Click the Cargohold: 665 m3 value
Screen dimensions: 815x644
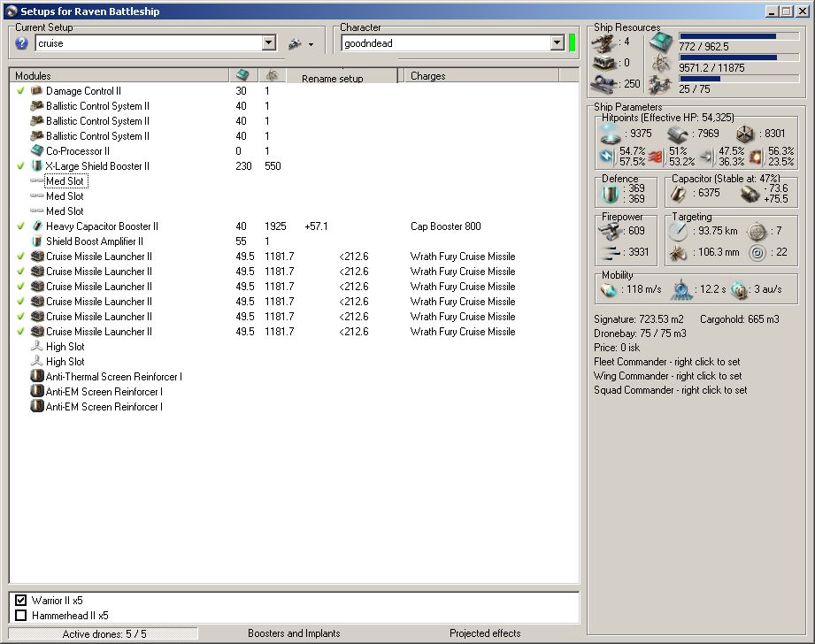click(739, 319)
